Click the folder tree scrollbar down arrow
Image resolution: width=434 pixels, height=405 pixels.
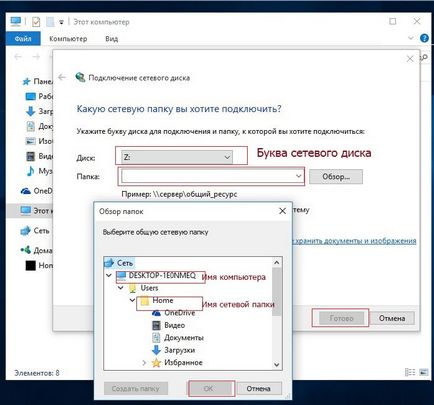point(277,365)
